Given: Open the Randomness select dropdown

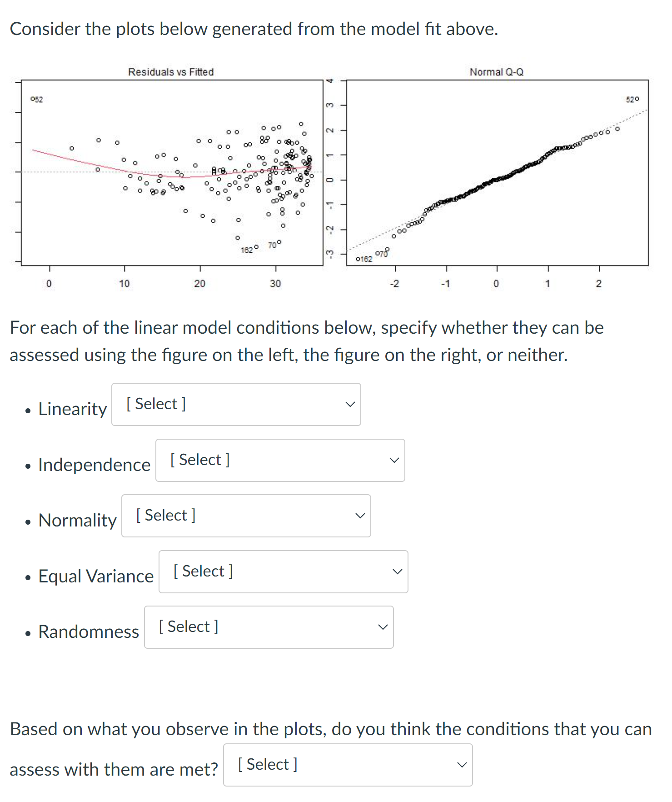Looking at the screenshot, I should (x=269, y=627).
